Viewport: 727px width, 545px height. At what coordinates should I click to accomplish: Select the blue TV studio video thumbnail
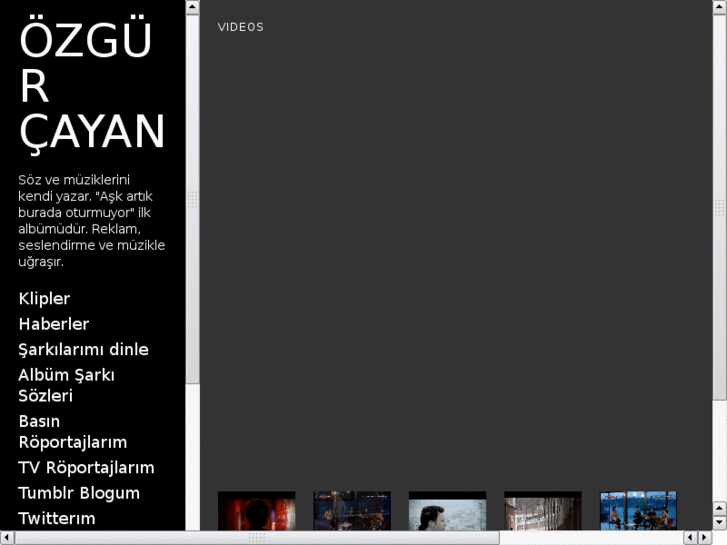(x=638, y=511)
